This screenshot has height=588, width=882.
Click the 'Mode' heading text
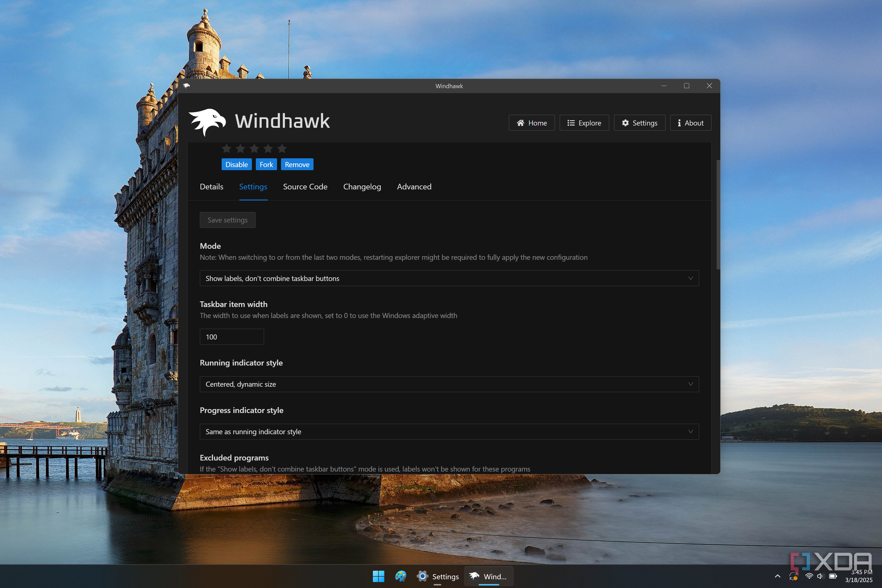pos(210,246)
